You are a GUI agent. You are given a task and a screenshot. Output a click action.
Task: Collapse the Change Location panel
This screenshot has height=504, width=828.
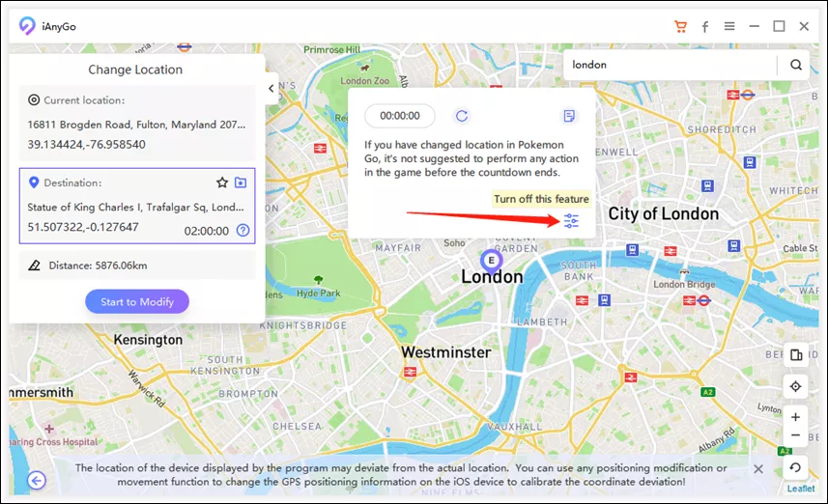[x=271, y=89]
